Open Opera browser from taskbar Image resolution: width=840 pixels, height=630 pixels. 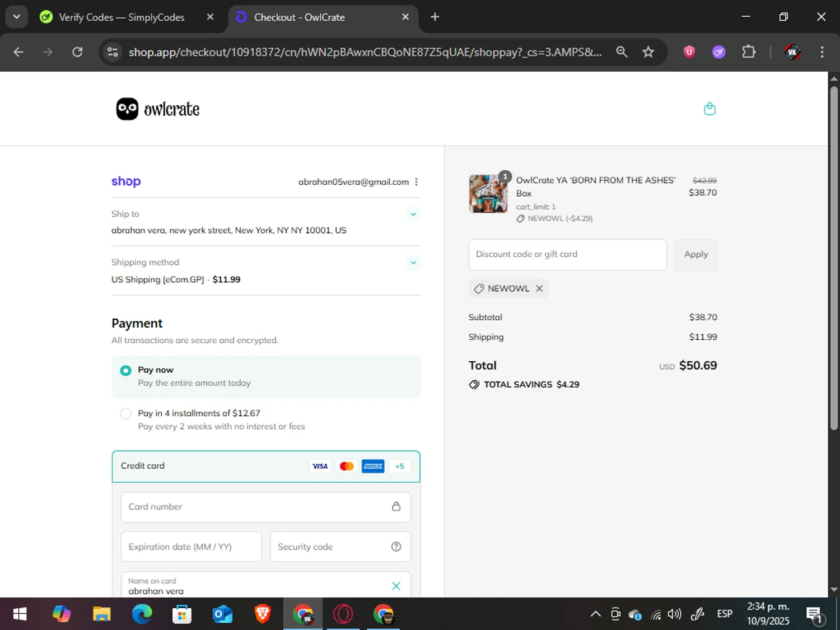343,614
